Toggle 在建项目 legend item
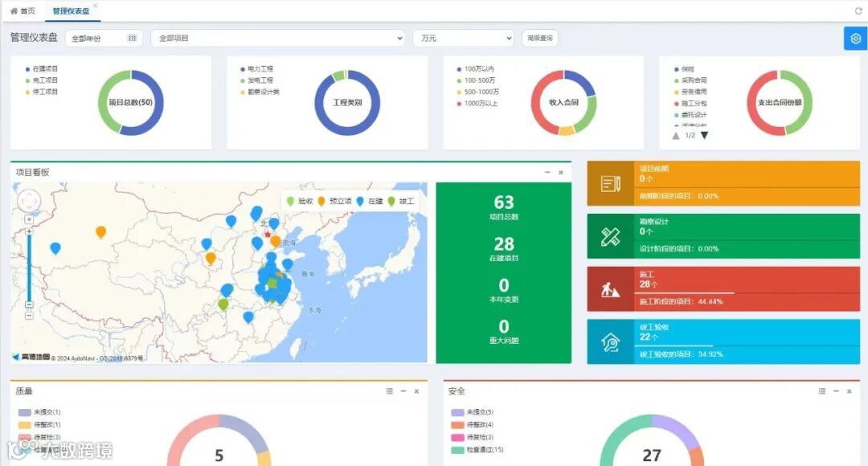868x466 pixels. tap(42, 68)
